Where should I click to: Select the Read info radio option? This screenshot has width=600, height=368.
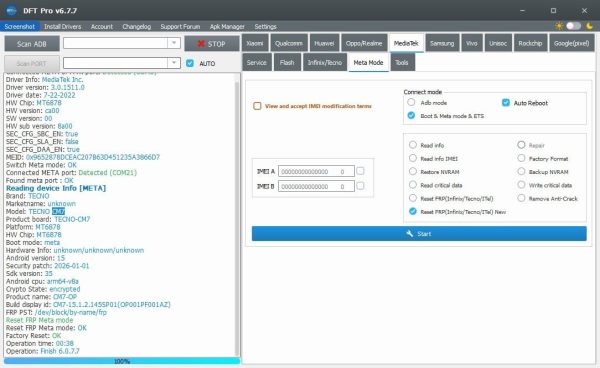(412, 145)
